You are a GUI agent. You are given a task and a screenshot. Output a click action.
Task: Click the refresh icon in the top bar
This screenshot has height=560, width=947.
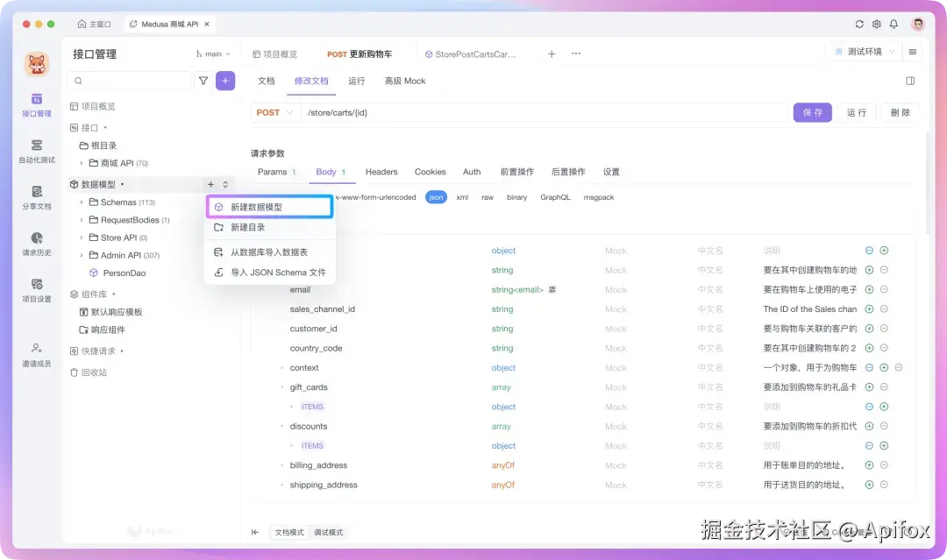tap(859, 25)
